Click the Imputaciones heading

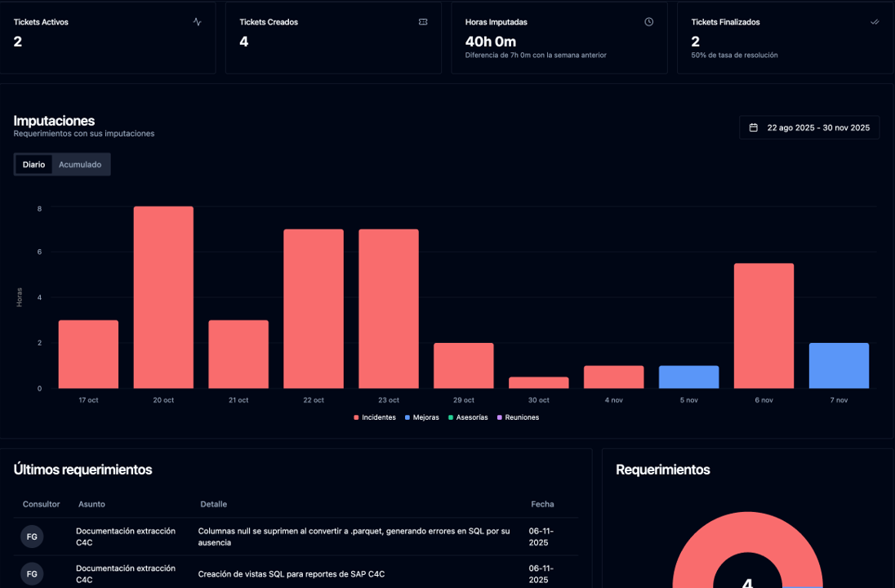click(x=54, y=120)
